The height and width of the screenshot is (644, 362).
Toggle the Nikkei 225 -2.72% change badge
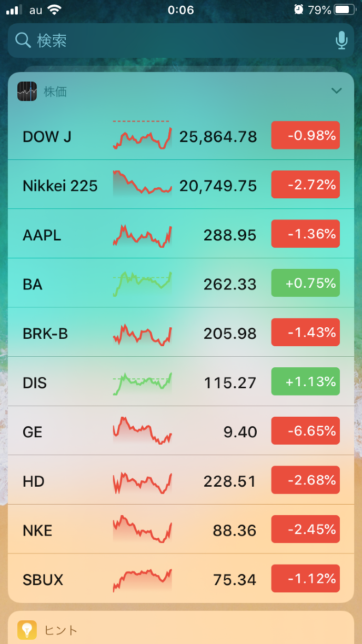coord(305,185)
